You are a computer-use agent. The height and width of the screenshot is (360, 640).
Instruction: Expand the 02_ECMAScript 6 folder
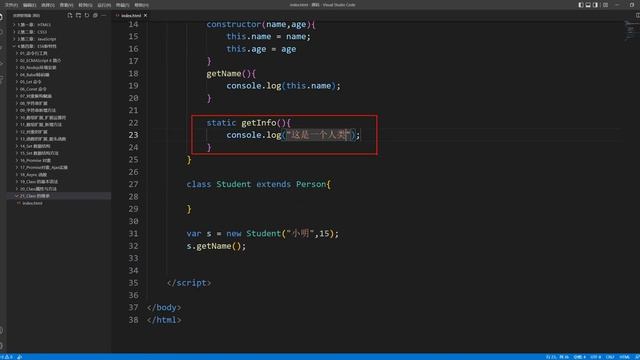pos(58,60)
